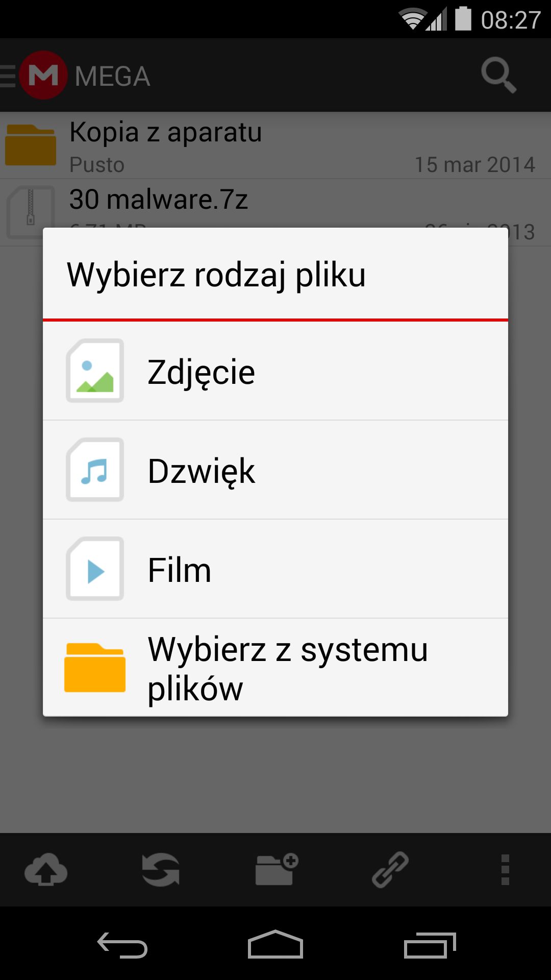Tap the Android recent apps button
Screen dimensions: 551x980
click(430, 945)
